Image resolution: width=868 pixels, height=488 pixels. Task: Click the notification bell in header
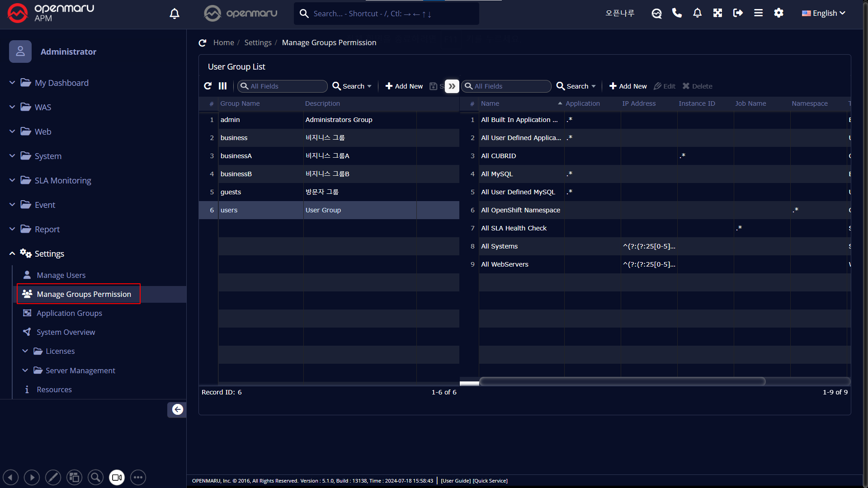pyautogui.click(x=697, y=13)
